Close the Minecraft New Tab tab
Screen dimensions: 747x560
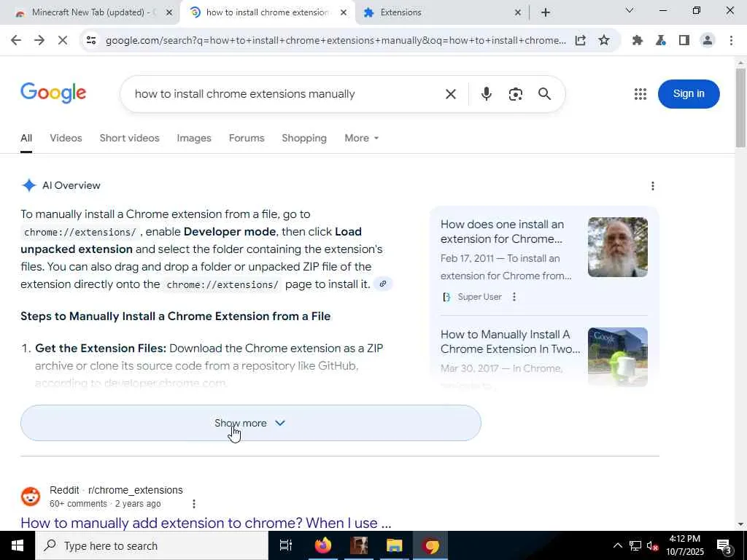(169, 13)
